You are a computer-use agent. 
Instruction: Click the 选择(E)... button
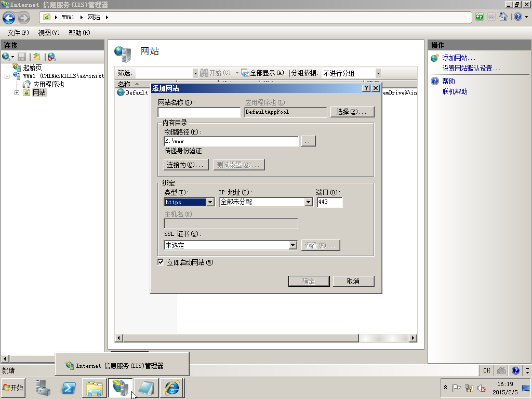click(x=352, y=112)
